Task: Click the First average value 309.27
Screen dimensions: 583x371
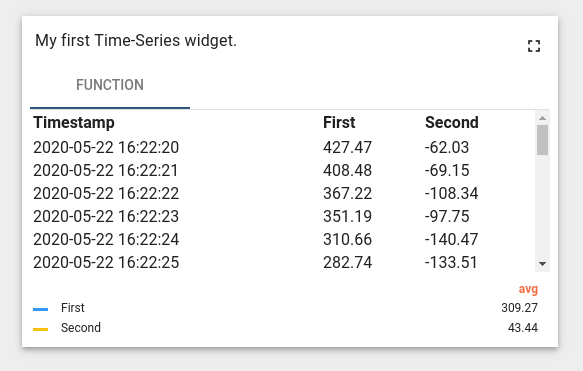Action: pyautogui.click(x=519, y=308)
